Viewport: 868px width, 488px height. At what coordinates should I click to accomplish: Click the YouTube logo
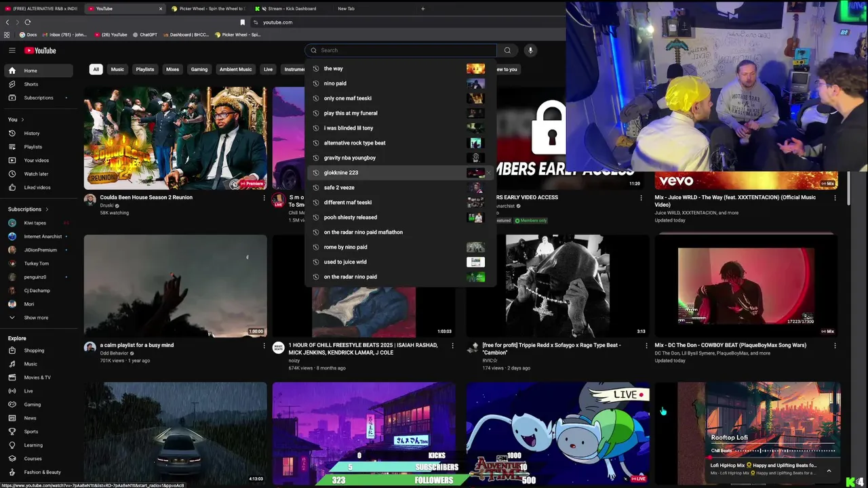[40, 50]
